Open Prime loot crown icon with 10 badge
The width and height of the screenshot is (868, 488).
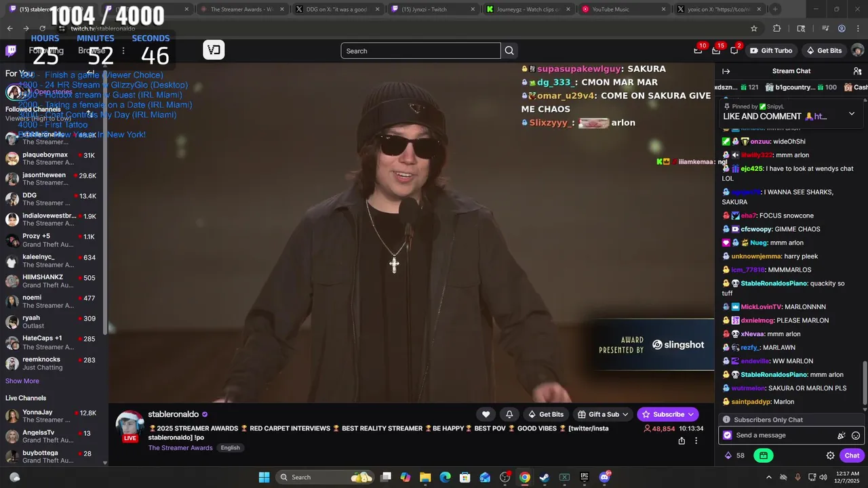point(698,51)
